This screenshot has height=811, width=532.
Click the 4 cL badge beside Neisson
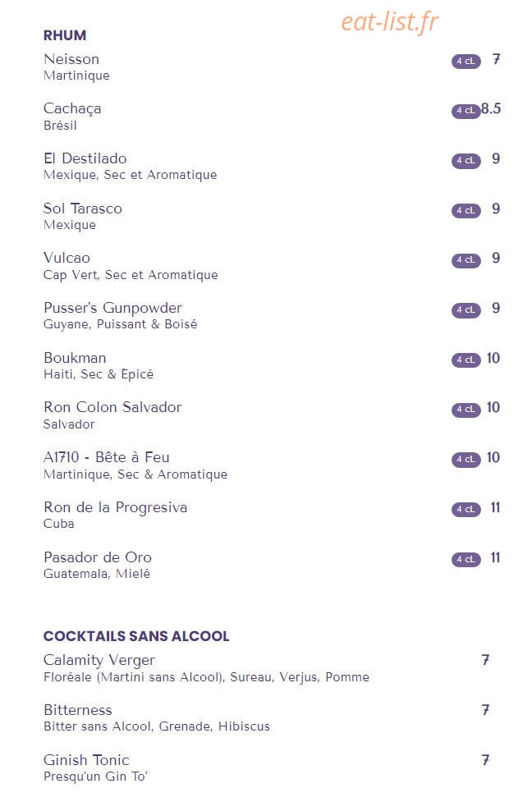[465, 61]
